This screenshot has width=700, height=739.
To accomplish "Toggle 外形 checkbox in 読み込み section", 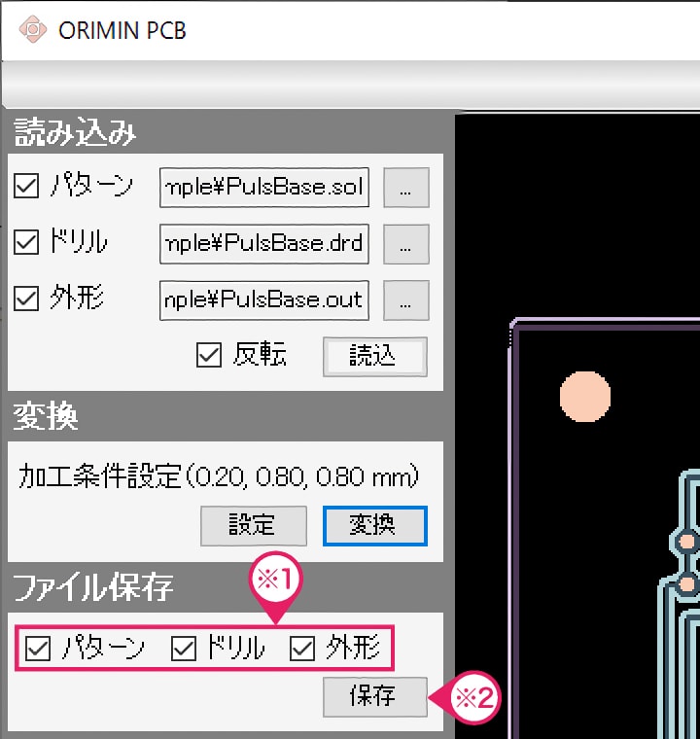I will (x=26, y=299).
